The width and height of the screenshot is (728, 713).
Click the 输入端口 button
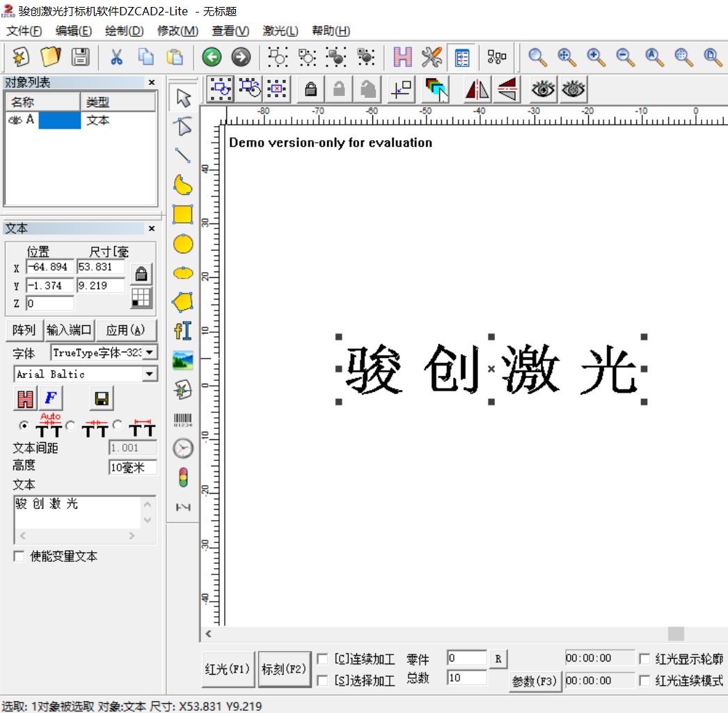pos(69,330)
